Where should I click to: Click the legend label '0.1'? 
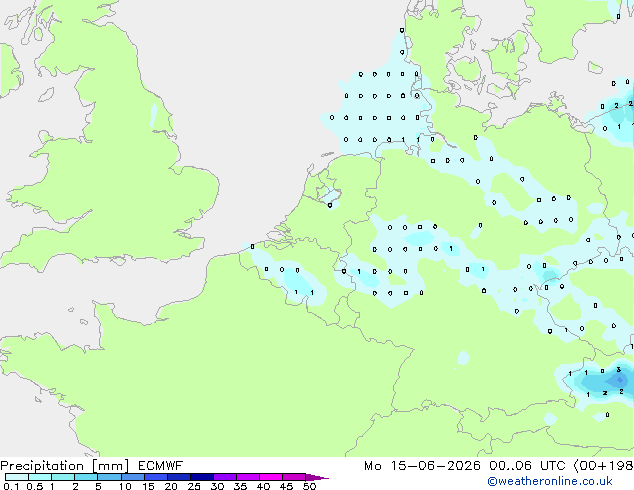(x=11, y=486)
